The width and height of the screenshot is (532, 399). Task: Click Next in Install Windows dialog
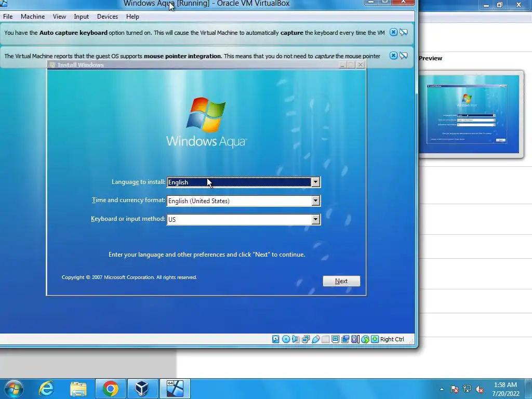click(x=341, y=281)
